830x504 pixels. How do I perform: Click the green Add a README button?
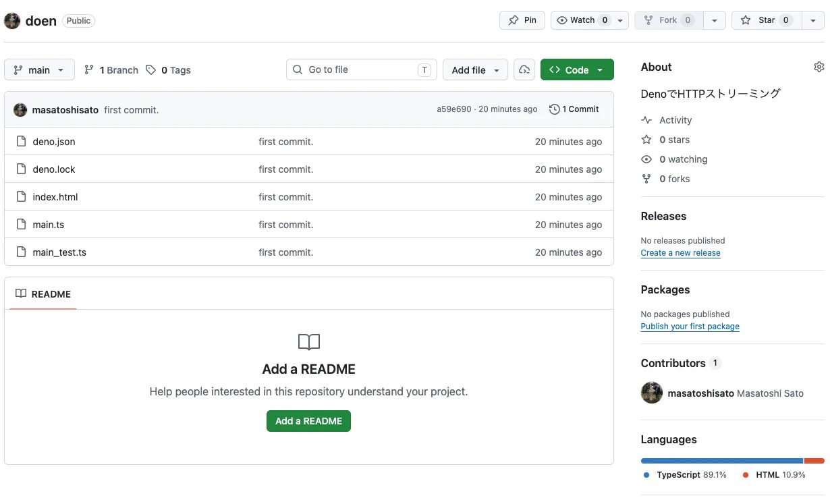coord(308,421)
